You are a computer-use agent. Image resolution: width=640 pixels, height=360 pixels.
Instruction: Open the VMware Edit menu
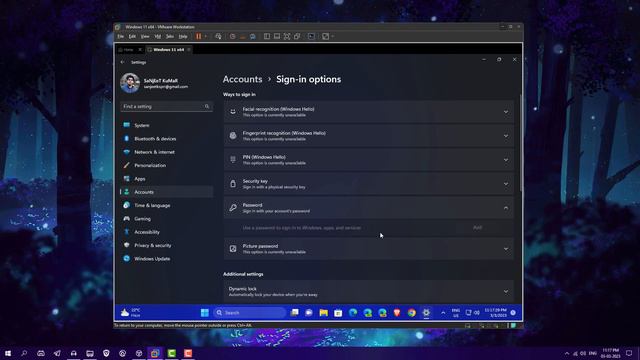point(132,36)
